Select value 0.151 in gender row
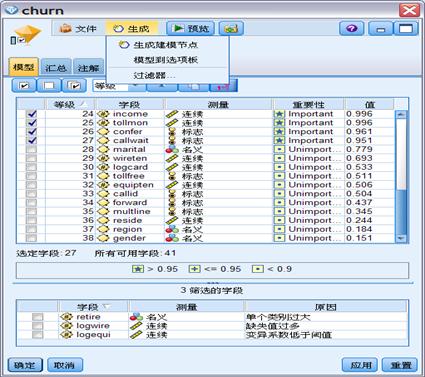The image size is (425, 377). click(359, 238)
